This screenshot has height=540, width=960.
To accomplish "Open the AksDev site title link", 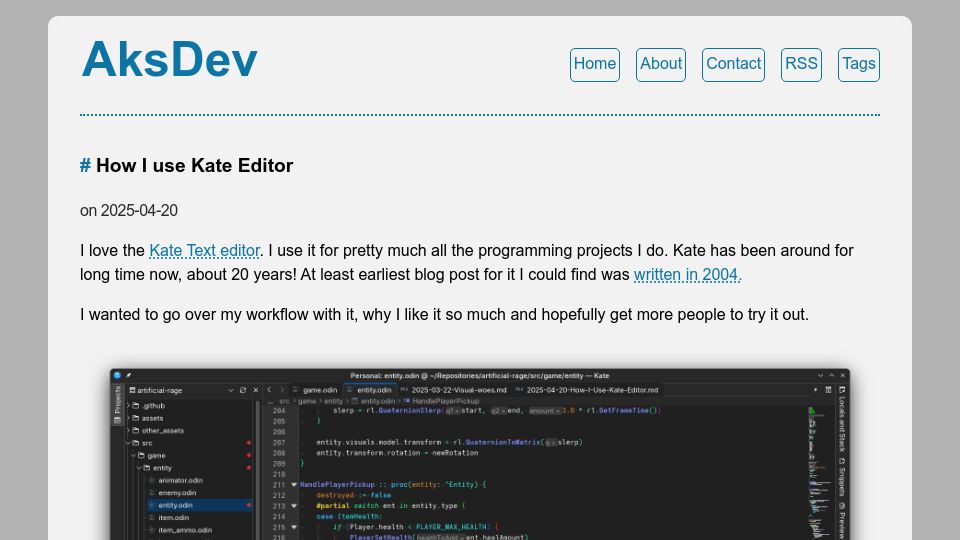I will 170,59.
